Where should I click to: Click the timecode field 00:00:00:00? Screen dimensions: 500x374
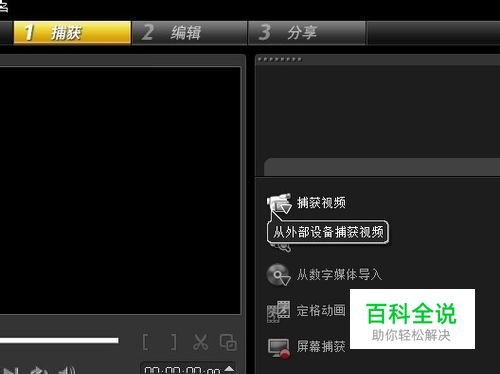click(x=183, y=370)
